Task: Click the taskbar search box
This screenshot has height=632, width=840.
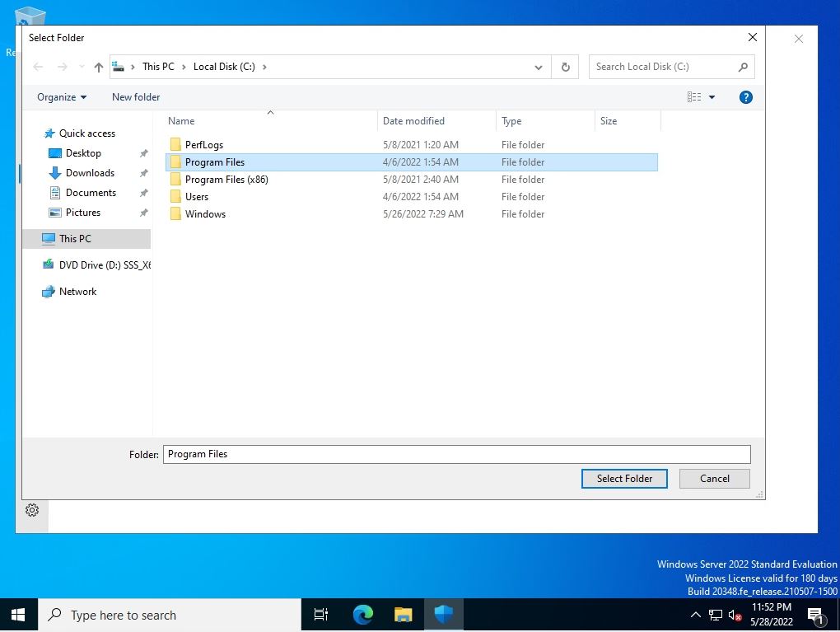Action: [170, 615]
